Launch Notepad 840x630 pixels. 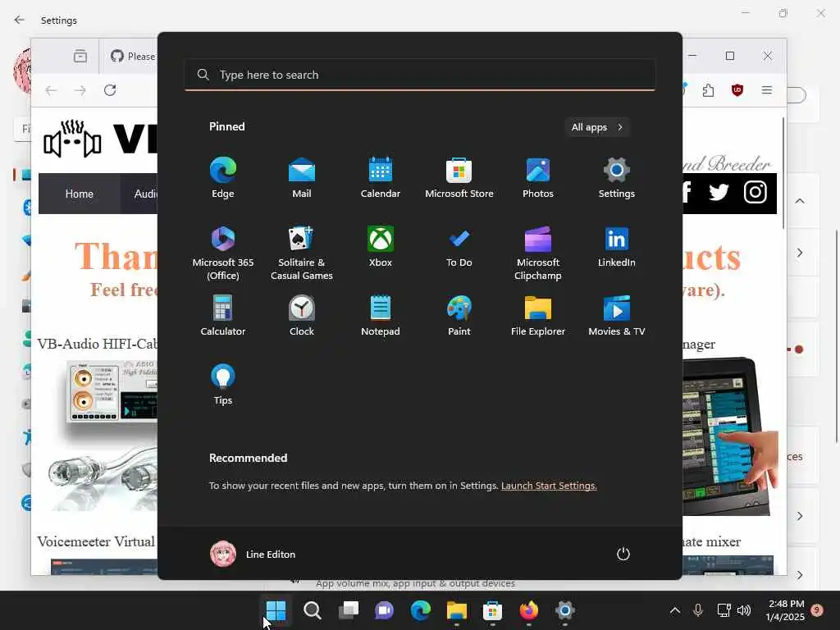click(381, 316)
